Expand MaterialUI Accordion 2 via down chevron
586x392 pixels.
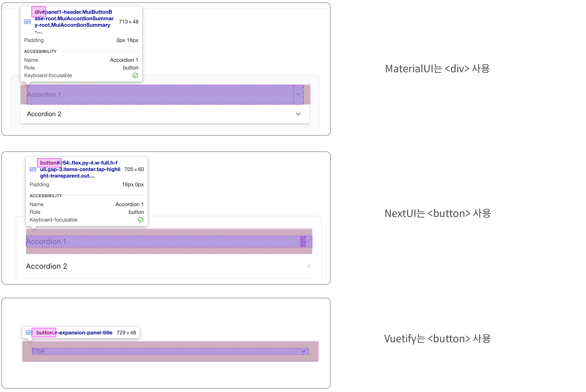tap(298, 114)
